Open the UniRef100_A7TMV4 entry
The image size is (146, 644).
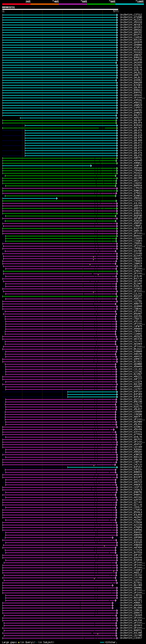pos(131,435)
